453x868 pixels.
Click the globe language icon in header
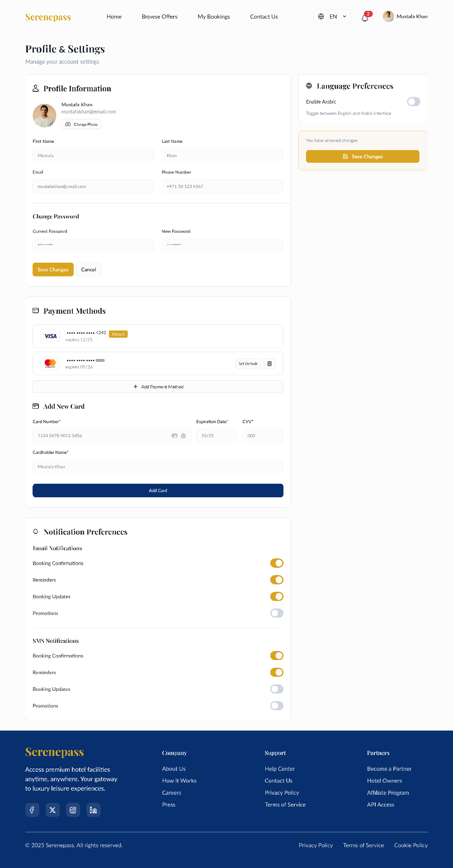(x=321, y=17)
